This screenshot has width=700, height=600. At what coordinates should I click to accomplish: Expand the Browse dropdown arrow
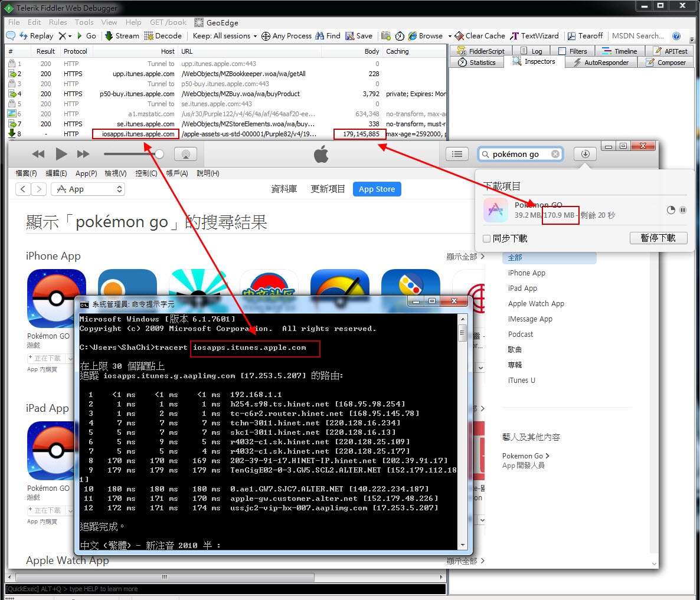point(450,36)
